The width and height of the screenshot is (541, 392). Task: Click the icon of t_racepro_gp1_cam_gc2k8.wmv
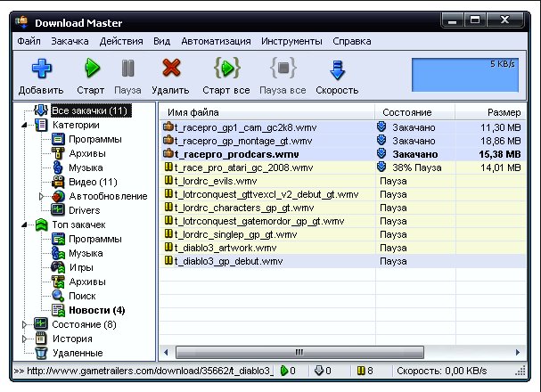tap(168, 127)
